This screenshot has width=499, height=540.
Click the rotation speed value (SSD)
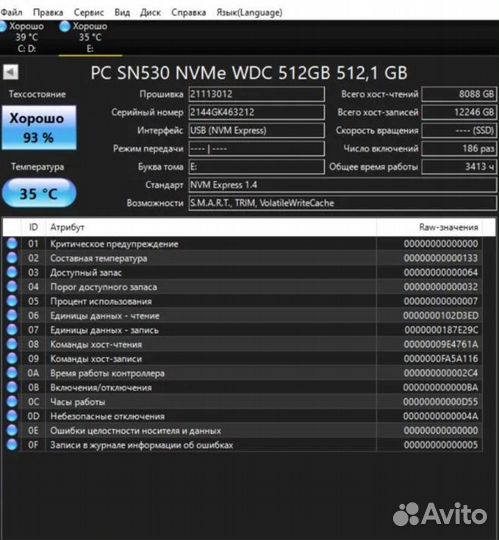[459, 131]
